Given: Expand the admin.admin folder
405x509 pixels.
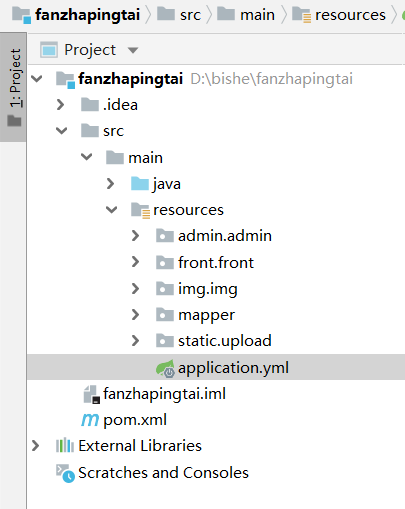Looking at the screenshot, I should [135, 236].
